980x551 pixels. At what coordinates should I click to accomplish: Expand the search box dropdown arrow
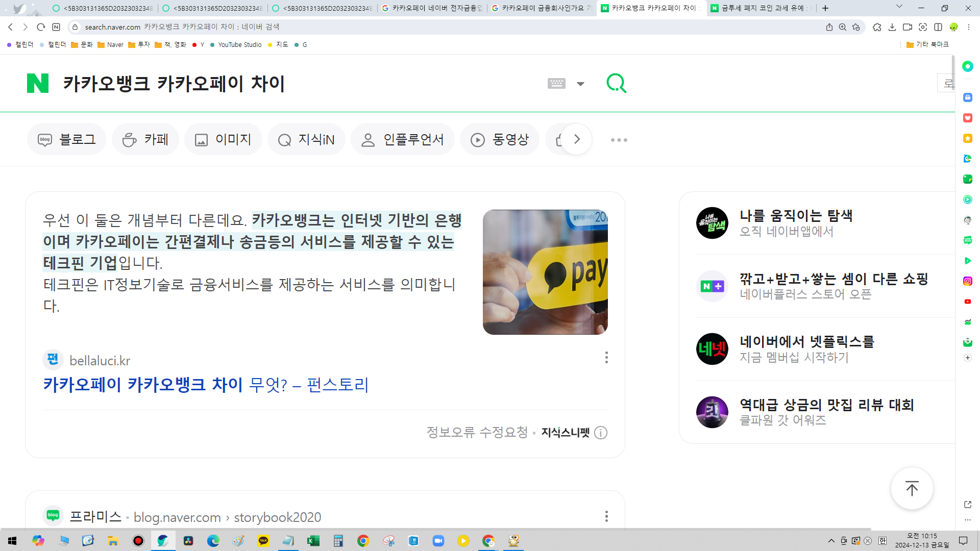click(580, 84)
